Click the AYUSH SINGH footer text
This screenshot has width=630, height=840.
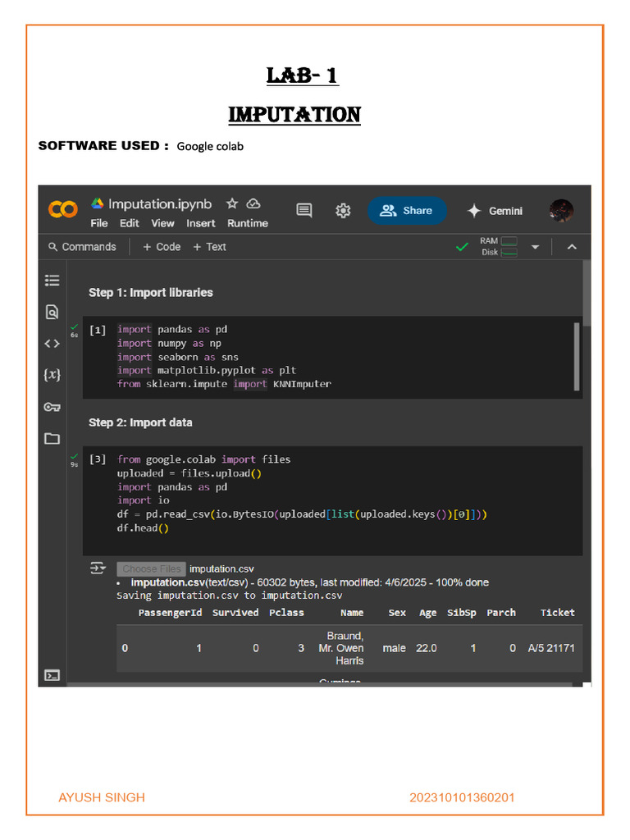tap(102, 797)
